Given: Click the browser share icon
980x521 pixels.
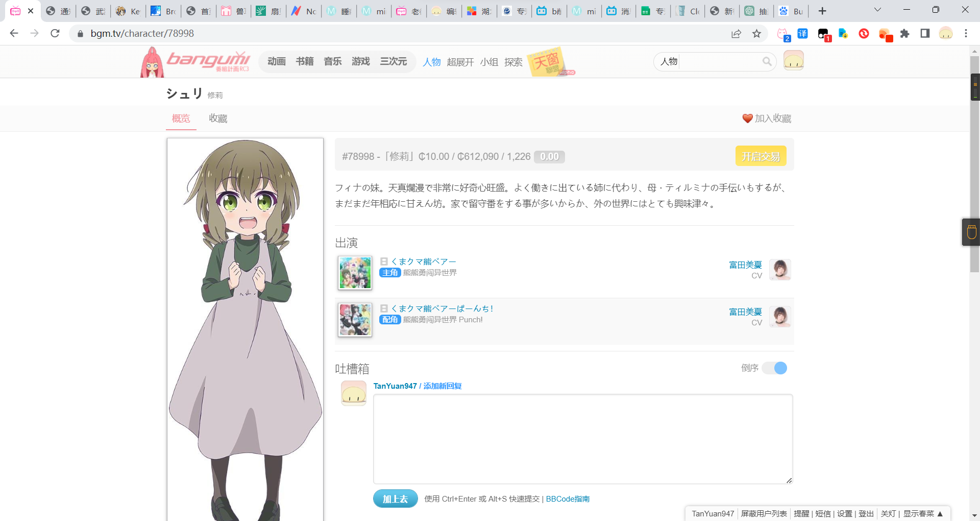Looking at the screenshot, I should pos(736,34).
